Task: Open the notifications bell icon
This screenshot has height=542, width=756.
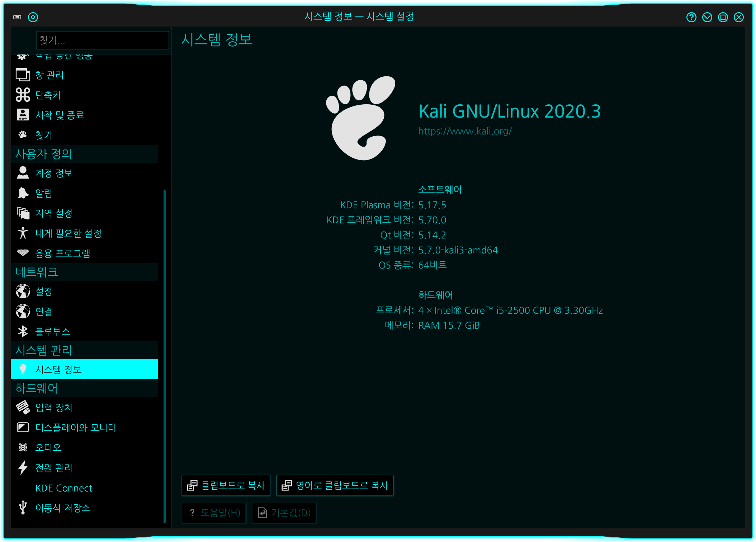Action: coord(23,193)
